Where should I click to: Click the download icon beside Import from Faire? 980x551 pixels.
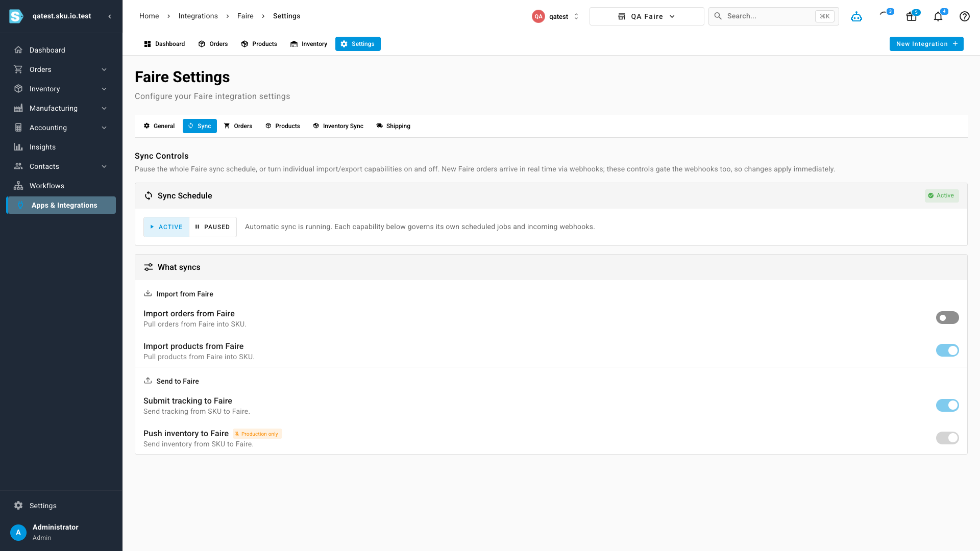pyautogui.click(x=148, y=293)
